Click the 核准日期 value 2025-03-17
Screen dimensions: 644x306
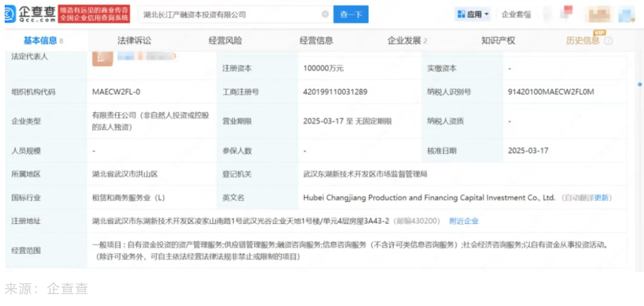point(528,151)
